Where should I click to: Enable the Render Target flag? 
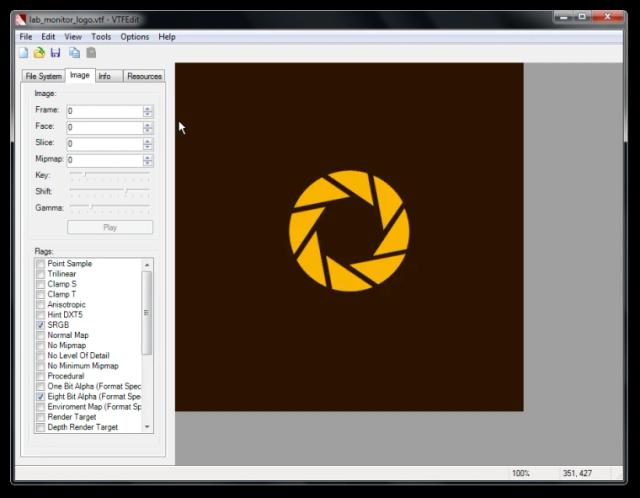(40, 417)
